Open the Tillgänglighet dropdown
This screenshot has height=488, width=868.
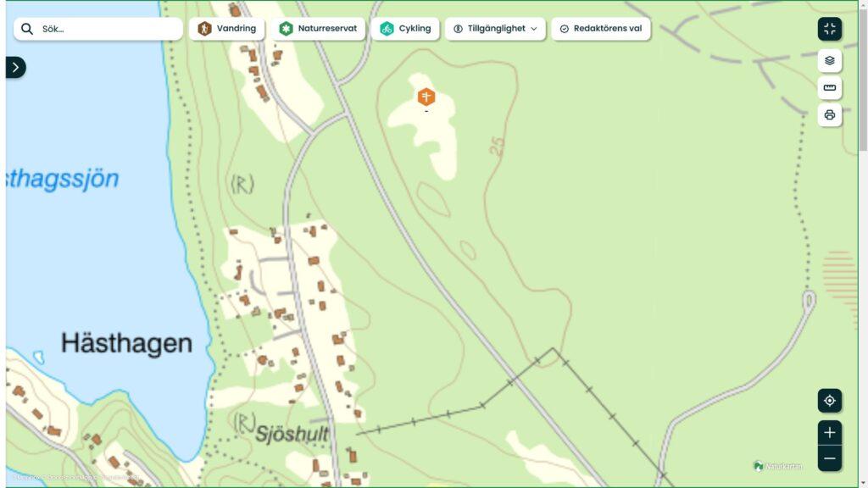pos(495,29)
